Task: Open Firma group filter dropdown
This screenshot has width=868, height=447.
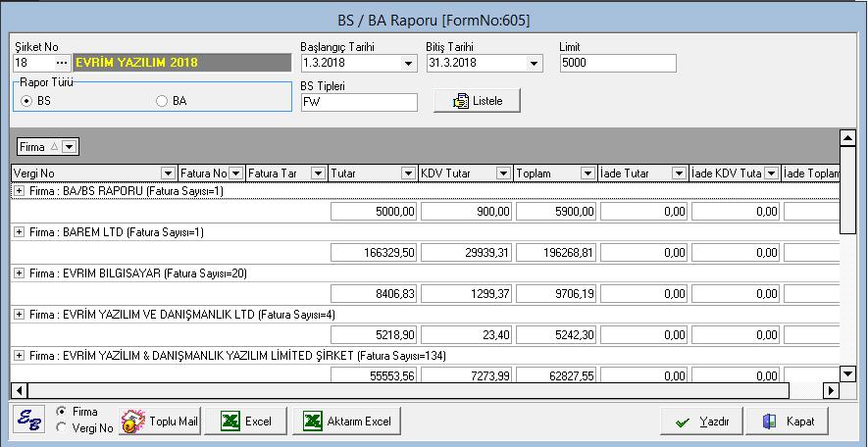Action: tap(69, 147)
